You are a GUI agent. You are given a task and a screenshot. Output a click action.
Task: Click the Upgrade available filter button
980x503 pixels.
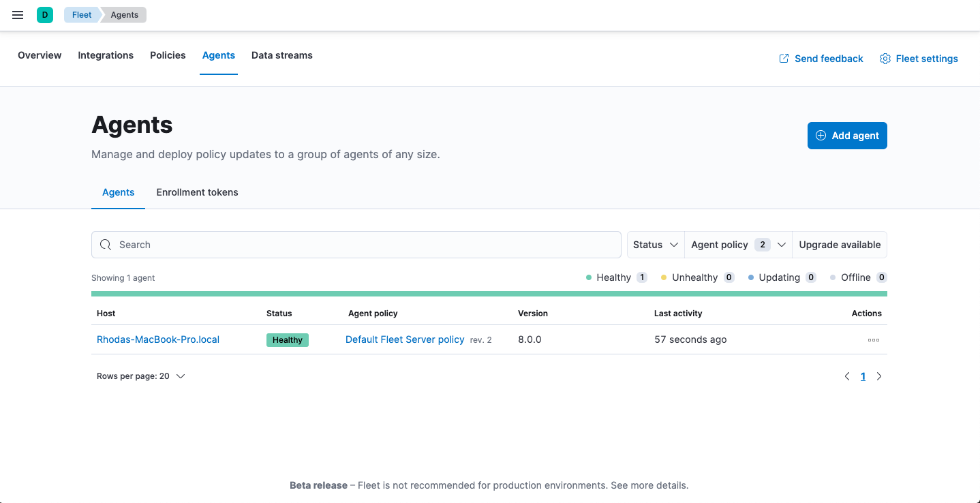(839, 244)
